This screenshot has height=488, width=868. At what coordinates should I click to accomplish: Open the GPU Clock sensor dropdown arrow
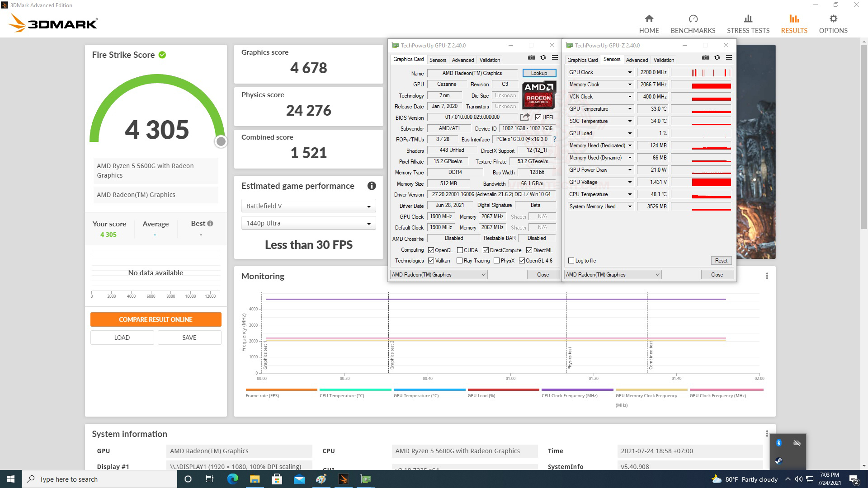click(x=629, y=72)
